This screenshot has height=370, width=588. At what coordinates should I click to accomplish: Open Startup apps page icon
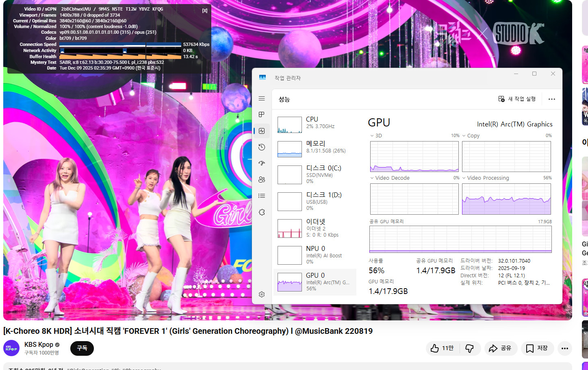(x=262, y=163)
